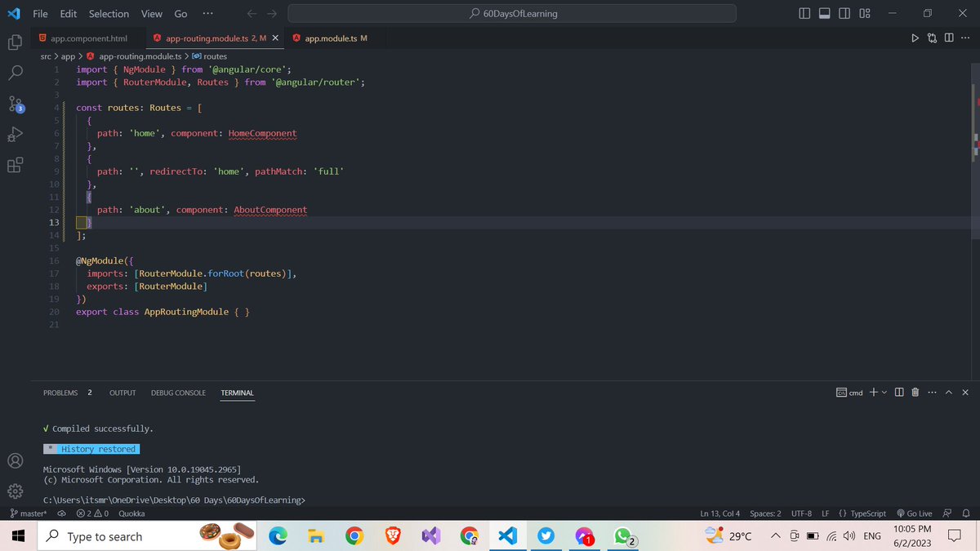Select the Run and Debug icon
The height and width of the screenshot is (551, 980).
point(15,135)
